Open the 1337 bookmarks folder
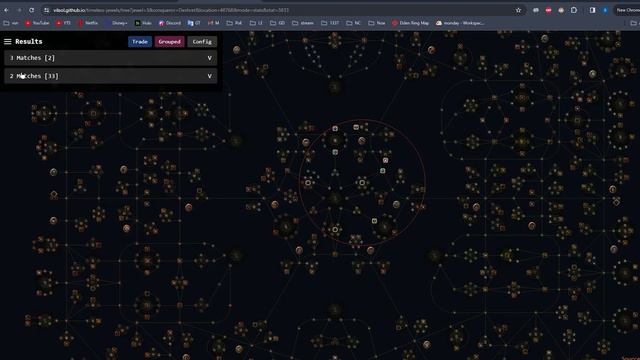This screenshot has width=640, height=360. point(330,23)
